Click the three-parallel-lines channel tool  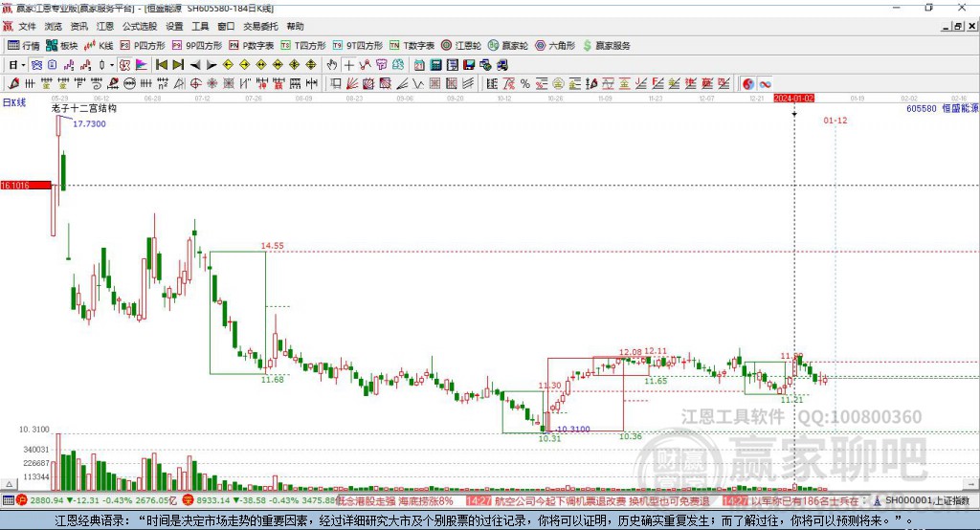coord(468,84)
